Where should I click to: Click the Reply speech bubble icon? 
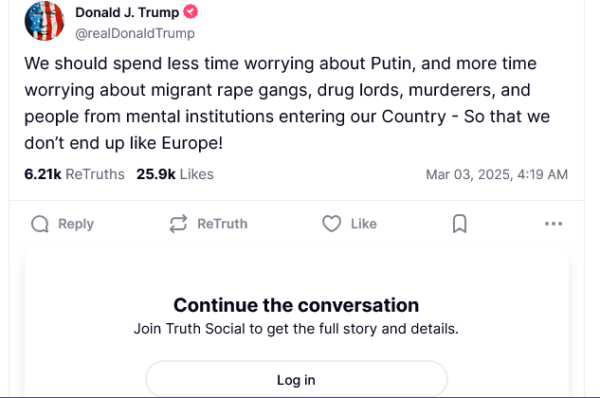tap(40, 224)
